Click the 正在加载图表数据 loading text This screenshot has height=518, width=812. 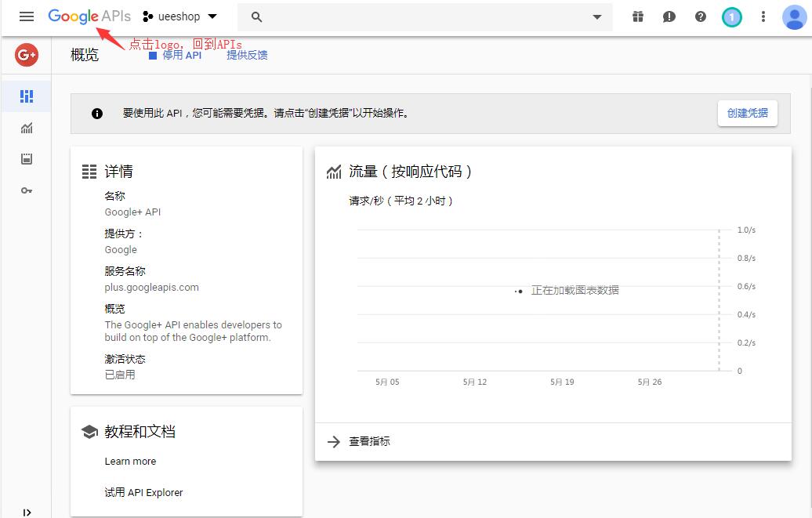coord(575,290)
